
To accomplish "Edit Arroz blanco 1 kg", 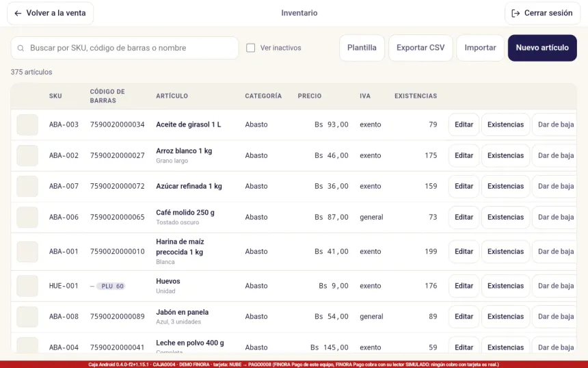I will tap(464, 155).
